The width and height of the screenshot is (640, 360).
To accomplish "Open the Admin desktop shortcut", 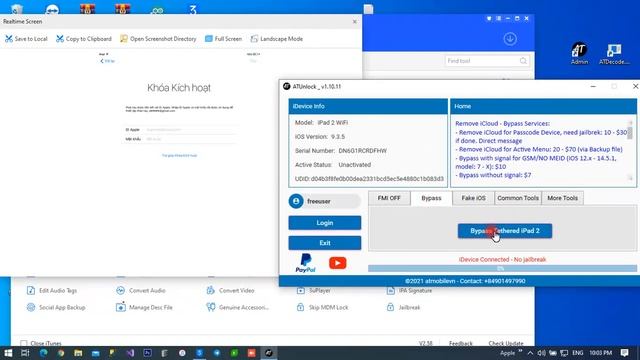I will coord(579,53).
